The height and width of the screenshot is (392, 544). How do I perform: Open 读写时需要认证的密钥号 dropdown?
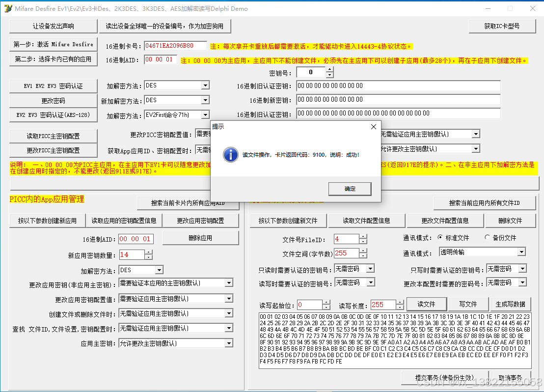click(x=371, y=282)
